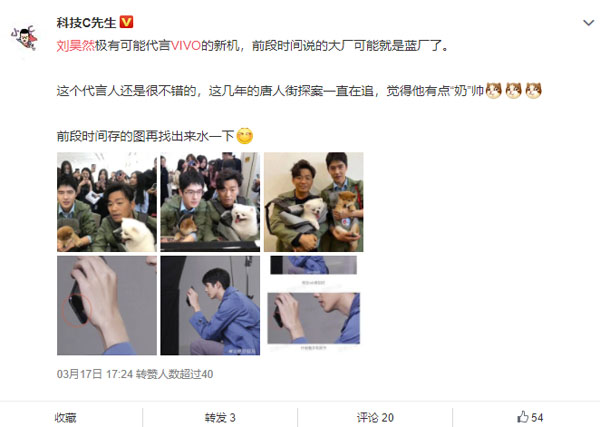This screenshot has height=427, width=600.
Task: Click the 03月17日 17:24 timestamp
Action: (x=95, y=374)
